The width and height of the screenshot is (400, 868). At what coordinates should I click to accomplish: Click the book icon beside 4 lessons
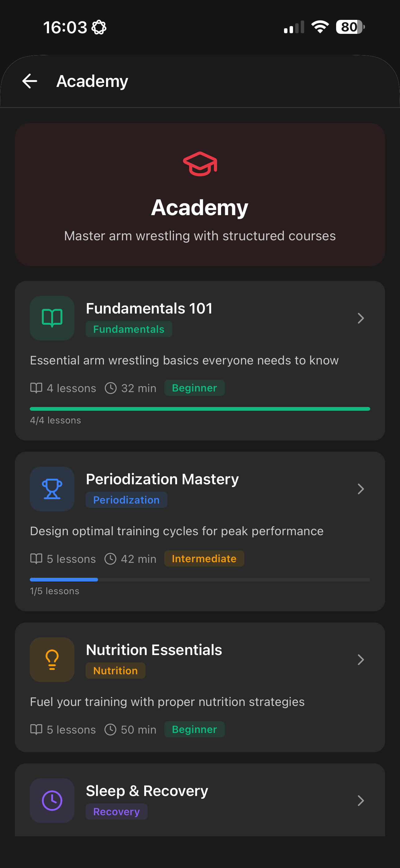coord(36,388)
